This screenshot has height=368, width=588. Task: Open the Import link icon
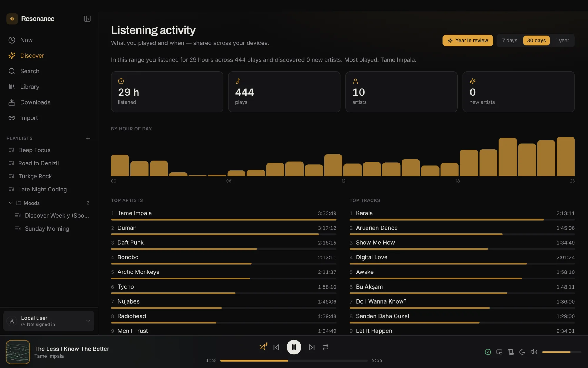[x=12, y=118]
